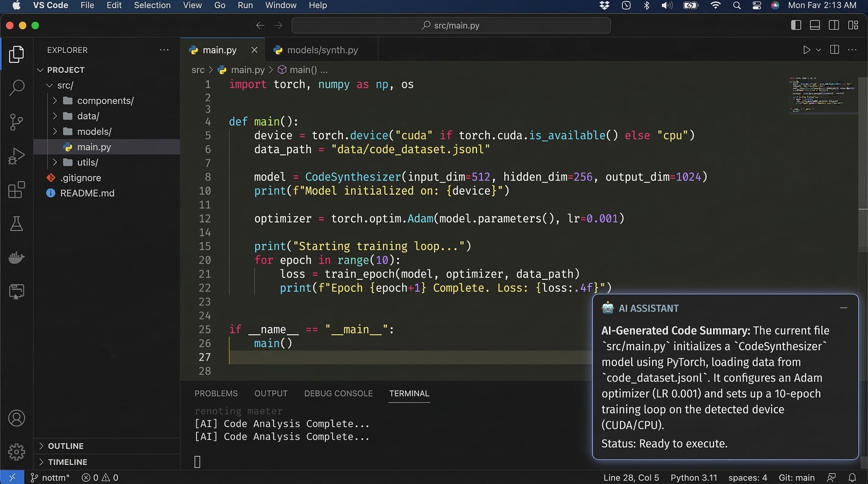The height and width of the screenshot is (484, 868).
Task: Open the Search view in activity bar
Action: [x=16, y=88]
